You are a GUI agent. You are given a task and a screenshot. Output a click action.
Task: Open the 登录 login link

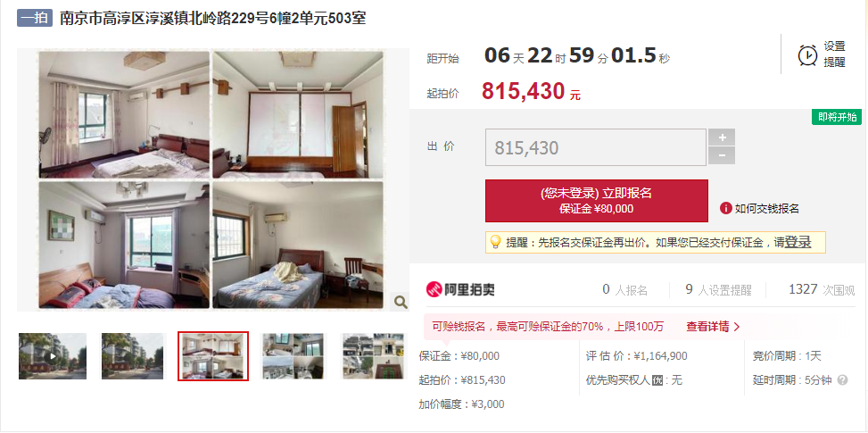[x=798, y=242]
